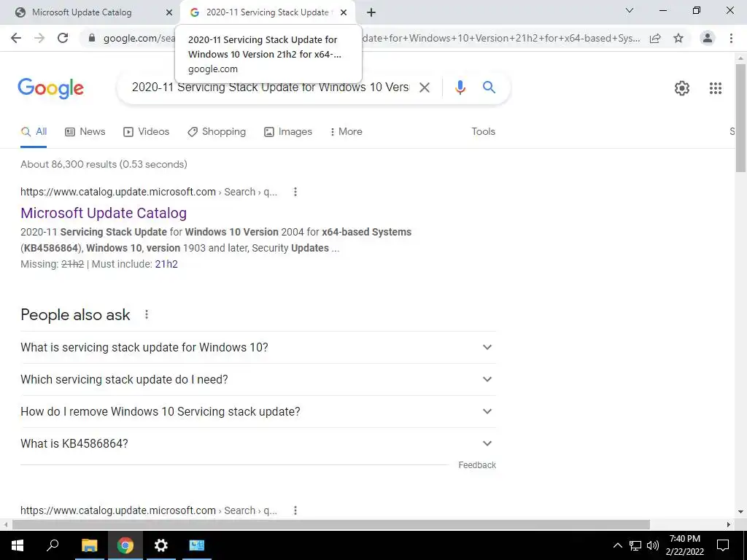
Task: Open options for second catalog result
Action: 295,510
